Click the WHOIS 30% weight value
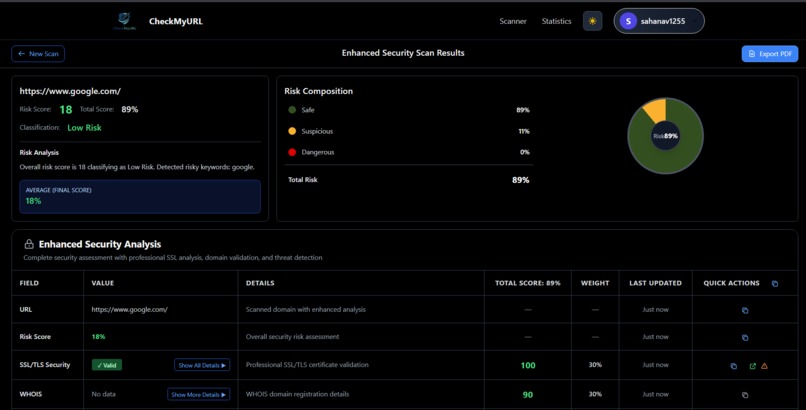806x410 pixels. tap(595, 394)
